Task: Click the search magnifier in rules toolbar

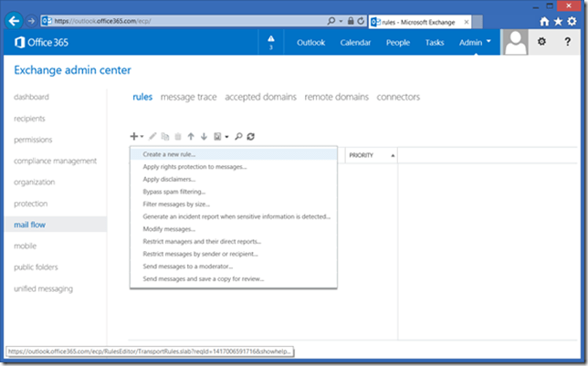Action: pos(238,137)
